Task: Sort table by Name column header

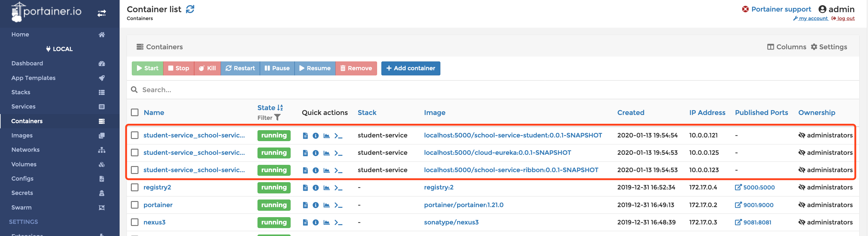Action: (154, 113)
